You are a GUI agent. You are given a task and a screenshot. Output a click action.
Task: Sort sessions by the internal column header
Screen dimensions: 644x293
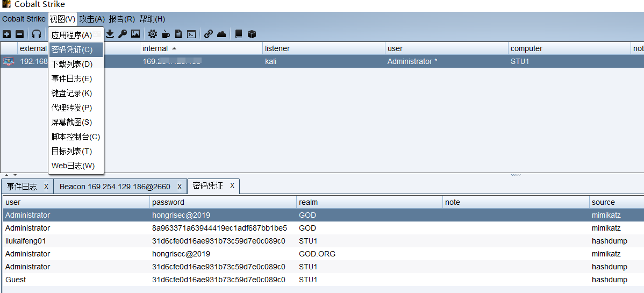[201, 48]
